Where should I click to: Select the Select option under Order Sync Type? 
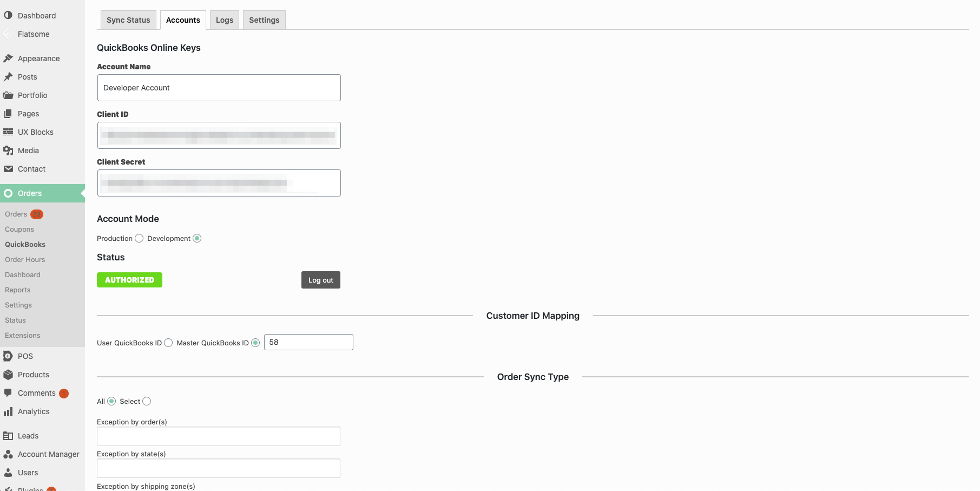pyautogui.click(x=147, y=401)
